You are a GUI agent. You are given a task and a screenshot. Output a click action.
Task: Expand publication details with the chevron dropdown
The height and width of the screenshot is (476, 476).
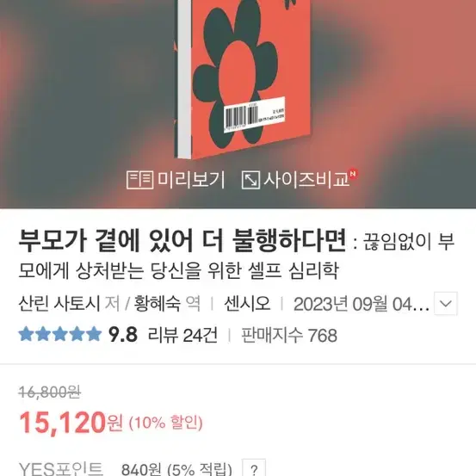click(446, 304)
